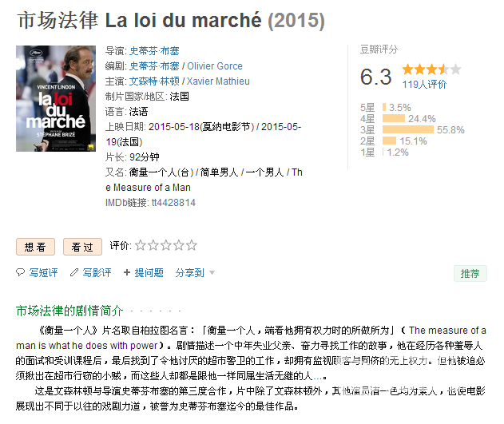Open Olivier Gorce writer link
Viewport: 504px width, 424px height.
pos(215,66)
